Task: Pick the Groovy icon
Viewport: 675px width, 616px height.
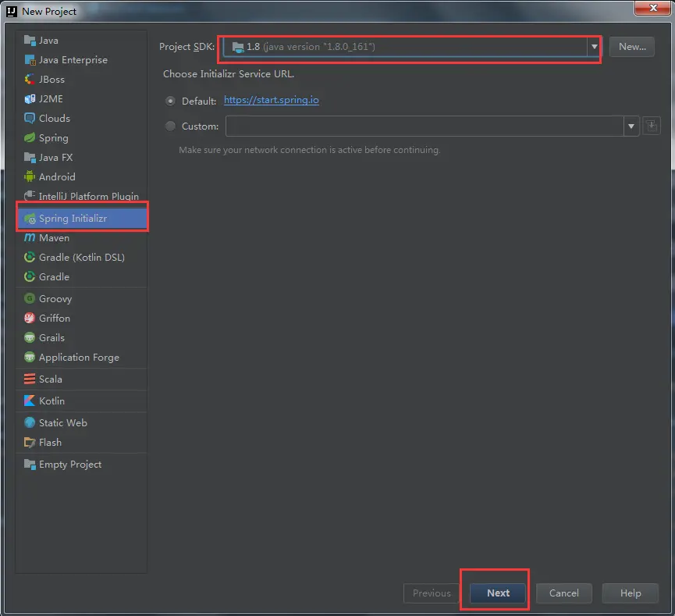Action: tap(30, 298)
